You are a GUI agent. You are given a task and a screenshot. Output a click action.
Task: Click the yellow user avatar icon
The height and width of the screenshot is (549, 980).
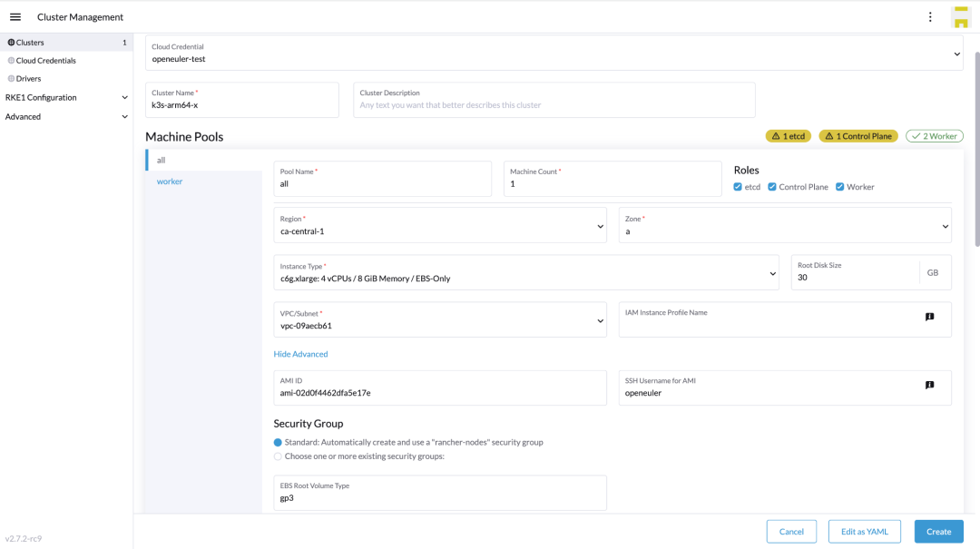tap(960, 17)
